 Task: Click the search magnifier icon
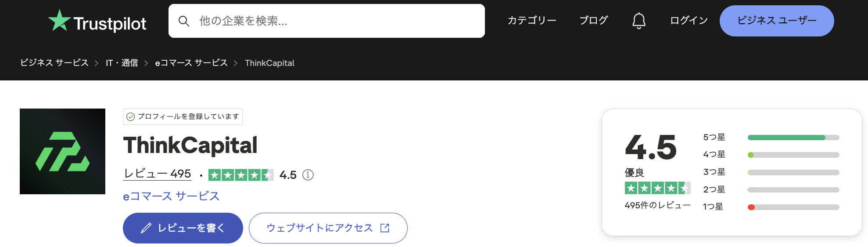[184, 21]
